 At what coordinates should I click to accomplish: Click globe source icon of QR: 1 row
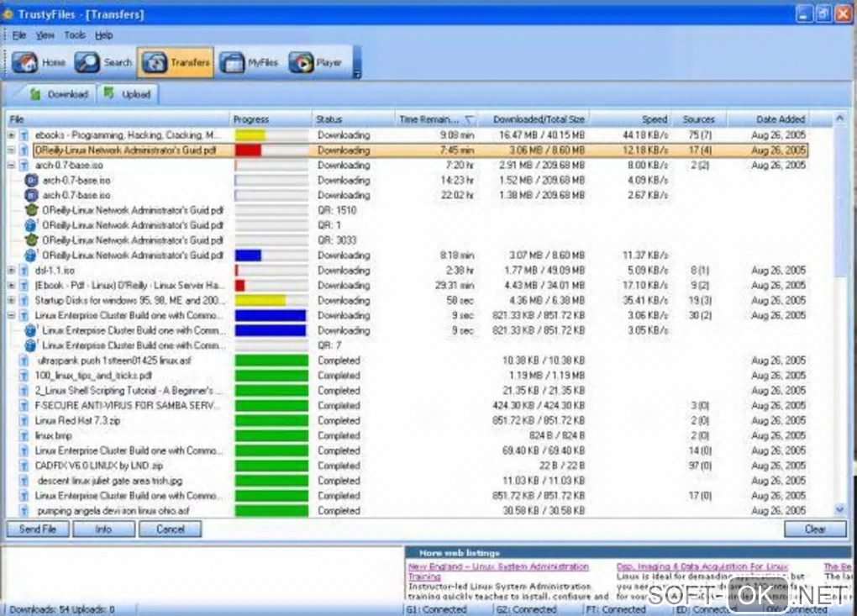31,225
